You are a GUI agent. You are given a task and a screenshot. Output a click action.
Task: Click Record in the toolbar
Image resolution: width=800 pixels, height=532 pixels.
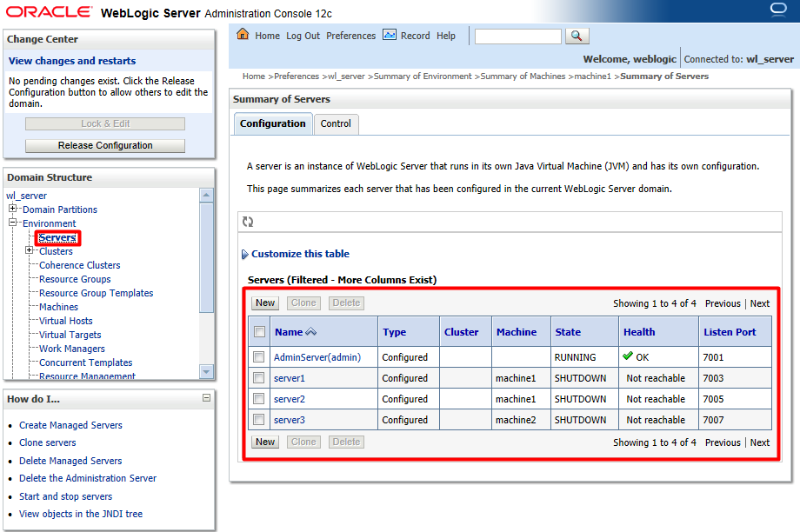tap(416, 36)
